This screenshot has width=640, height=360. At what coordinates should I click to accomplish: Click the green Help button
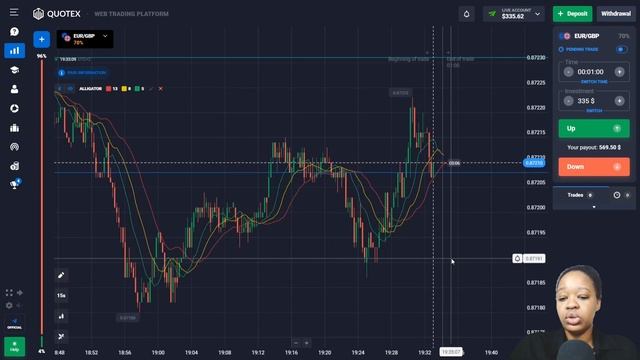click(14, 346)
